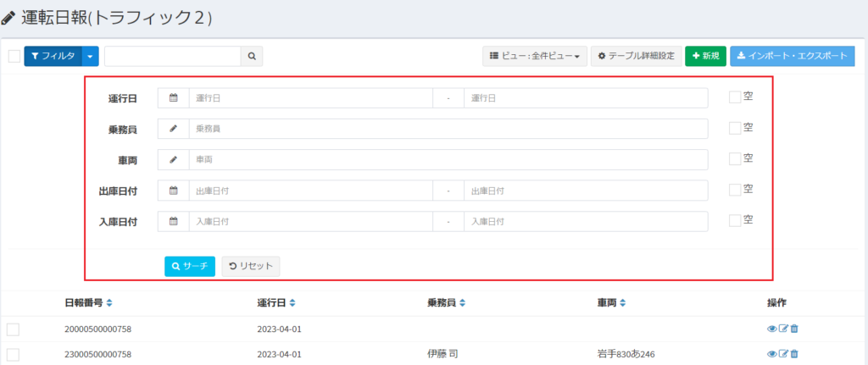Click 運行日 end date field

point(586,98)
